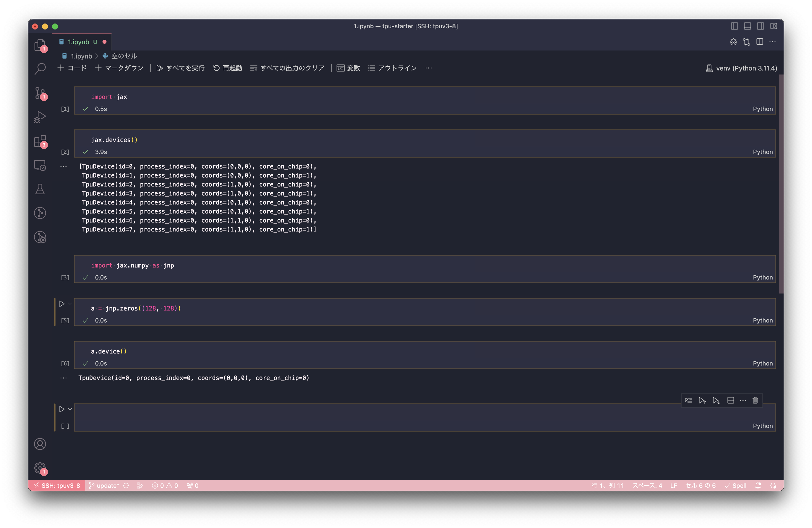Expand run options chevron beside jnp.zeros cell
Image resolution: width=812 pixels, height=528 pixels.
[70, 303]
